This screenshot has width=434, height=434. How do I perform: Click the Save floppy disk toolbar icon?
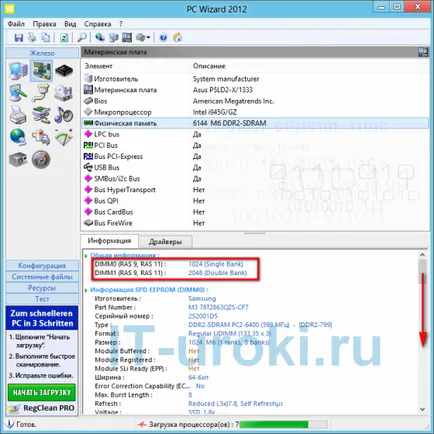(19, 37)
